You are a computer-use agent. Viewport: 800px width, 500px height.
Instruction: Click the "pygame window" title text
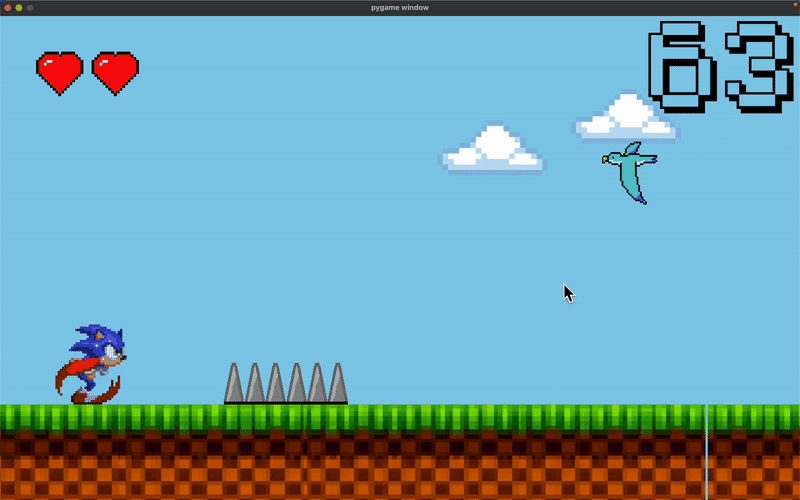(x=399, y=8)
